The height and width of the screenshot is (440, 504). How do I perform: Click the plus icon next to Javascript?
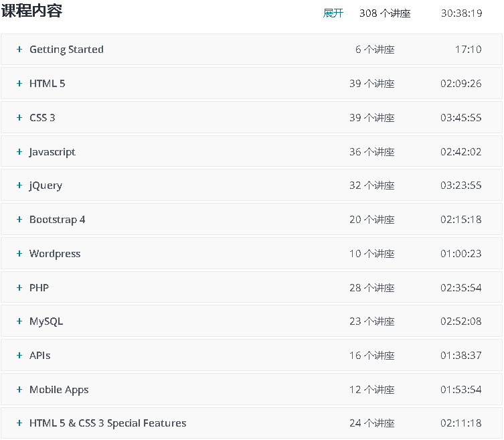click(x=19, y=152)
